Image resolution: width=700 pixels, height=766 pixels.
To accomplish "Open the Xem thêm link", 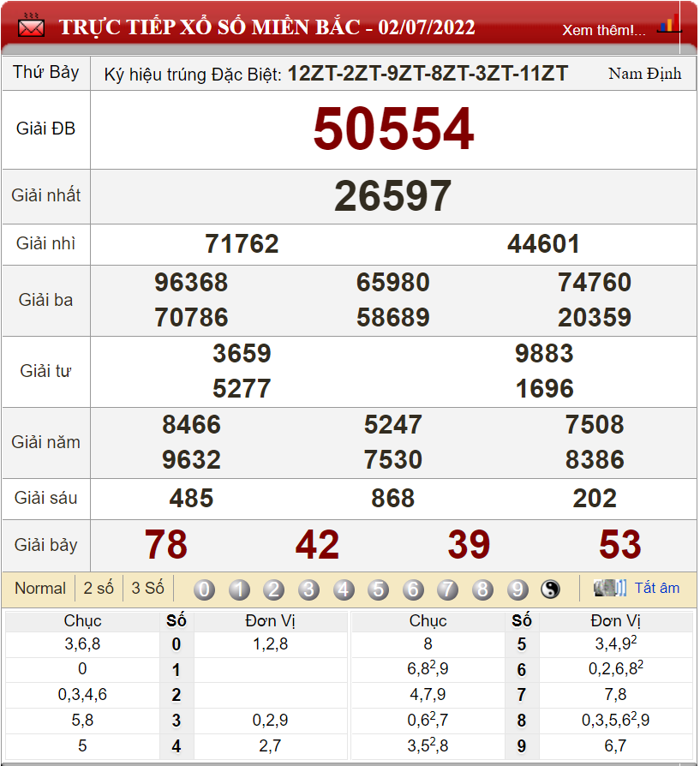I will click(604, 30).
